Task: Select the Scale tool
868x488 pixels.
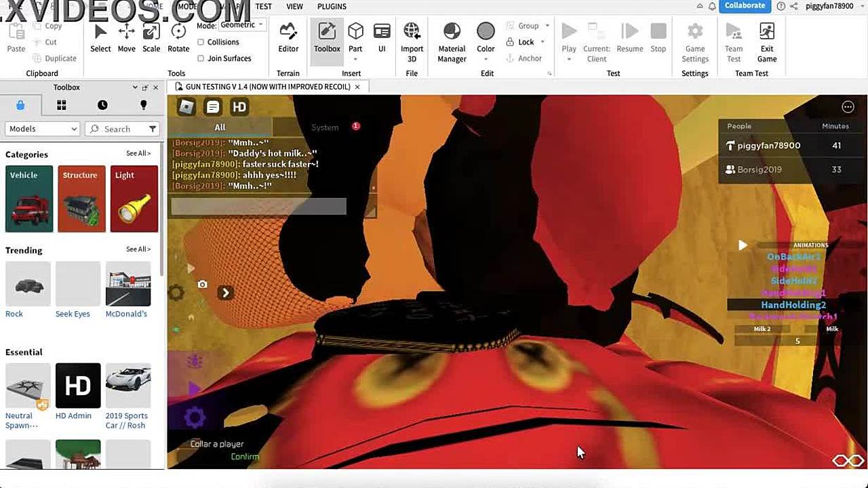Action: 151,38
